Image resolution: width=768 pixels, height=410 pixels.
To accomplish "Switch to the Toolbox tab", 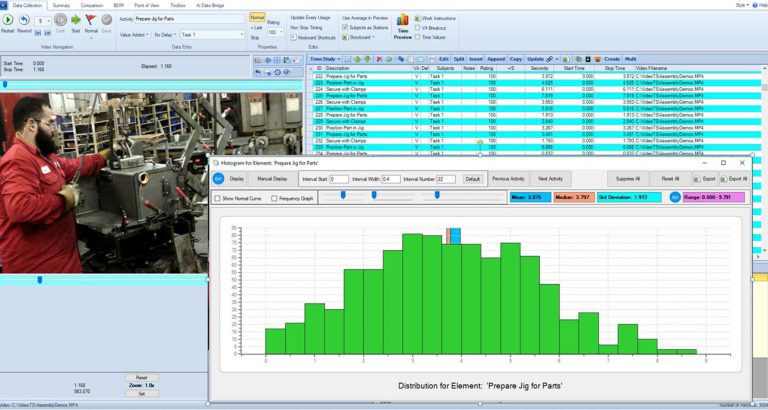I will pos(178,5).
